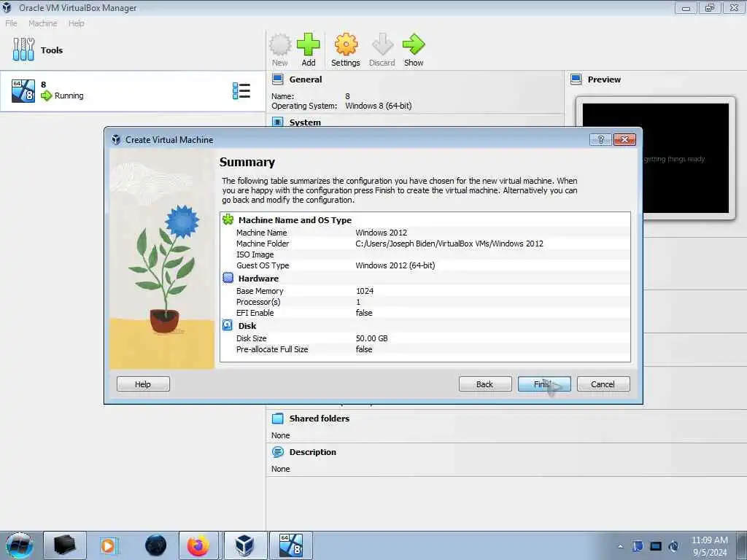Open the Settings gear icon
The height and width of the screenshot is (560, 747).
coord(346,44)
